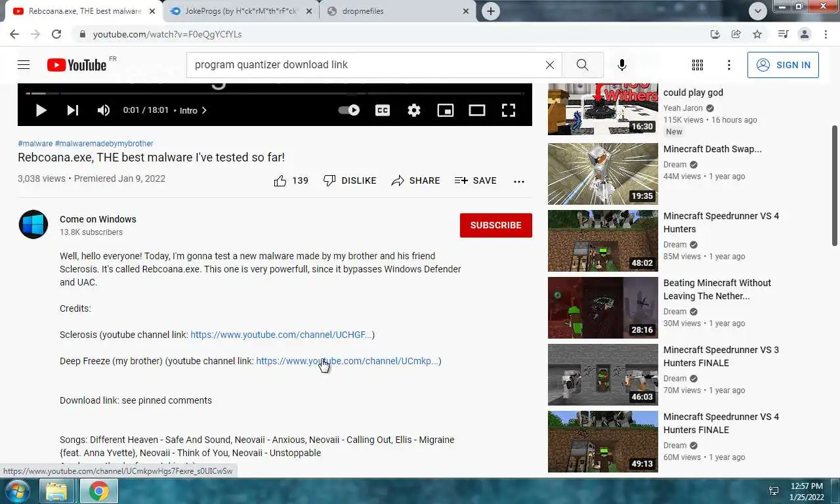Reload the current page
Viewport: 840px width, 504px height.
click(56, 34)
